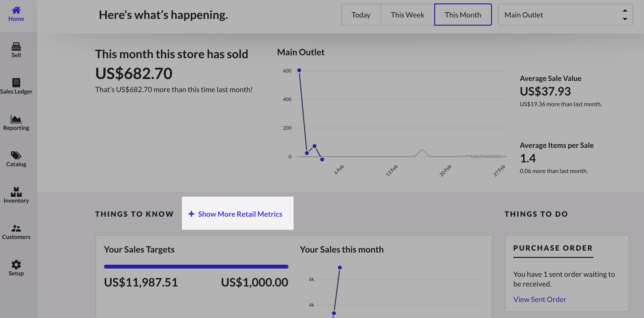This screenshot has width=644, height=318.
Task: Open the Catalog tag icon
Action: 16,155
